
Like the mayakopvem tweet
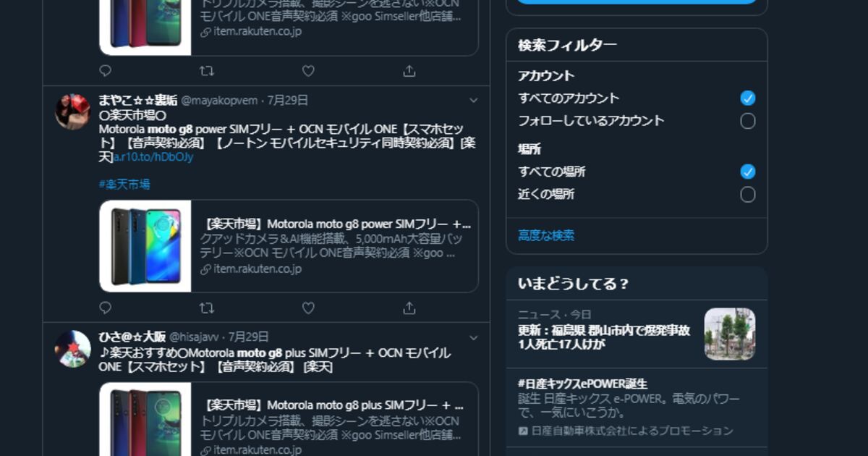click(308, 308)
